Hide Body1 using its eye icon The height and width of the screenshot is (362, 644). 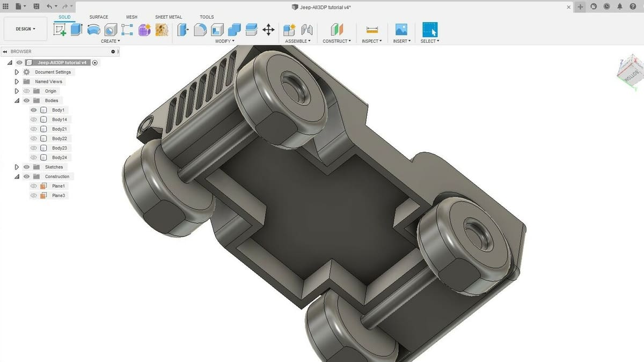[34, 110]
